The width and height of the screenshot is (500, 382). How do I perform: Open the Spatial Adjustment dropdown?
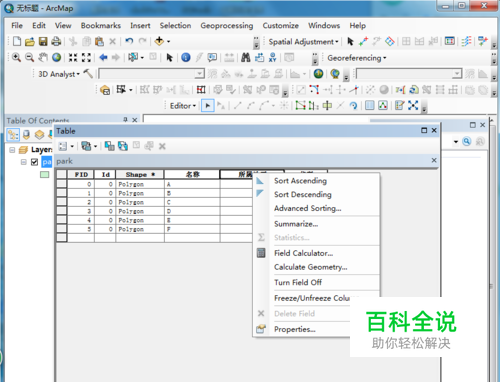pyautogui.click(x=303, y=42)
